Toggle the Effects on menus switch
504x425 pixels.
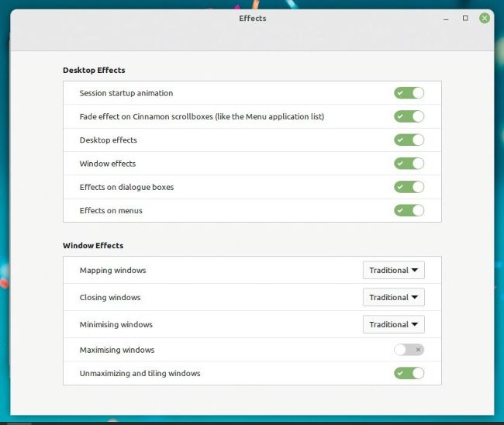(x=409, y=210)
